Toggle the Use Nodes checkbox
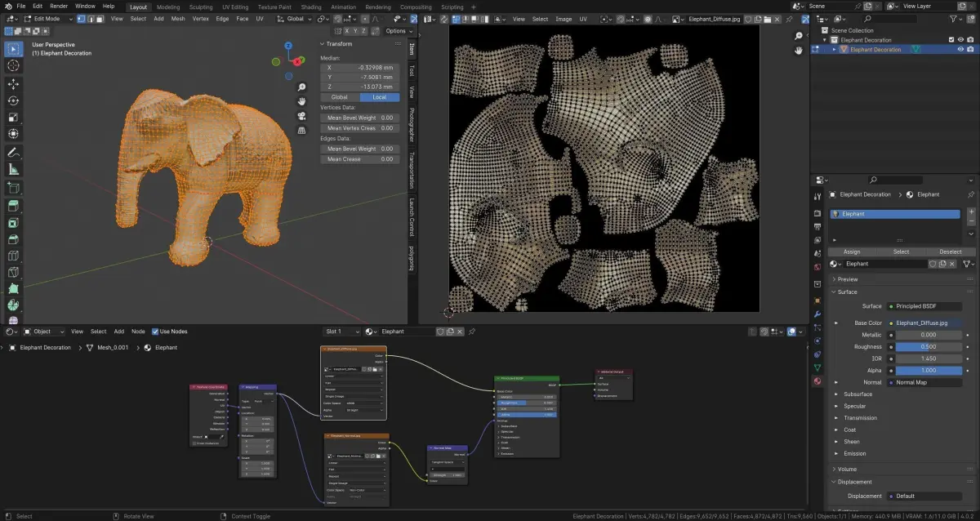The image size is (980, 521). coord(155,332)
